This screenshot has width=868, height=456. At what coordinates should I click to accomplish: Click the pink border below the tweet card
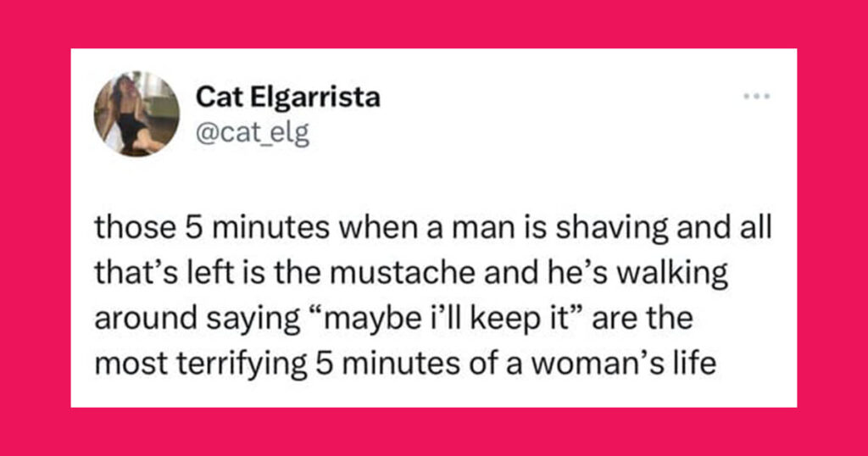434,431
